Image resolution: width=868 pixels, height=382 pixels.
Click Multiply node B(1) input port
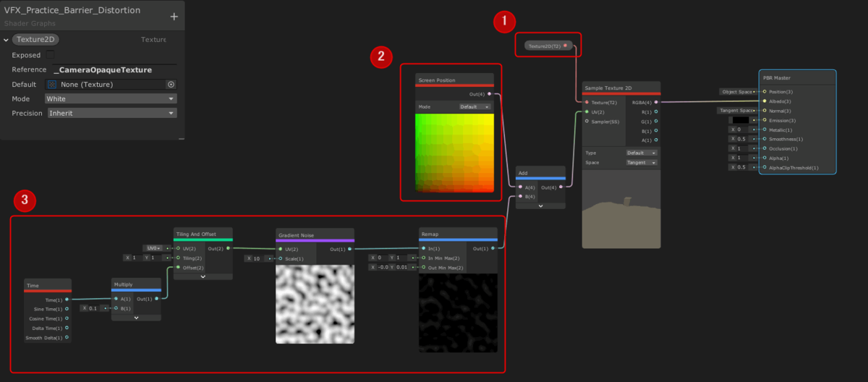116,308
